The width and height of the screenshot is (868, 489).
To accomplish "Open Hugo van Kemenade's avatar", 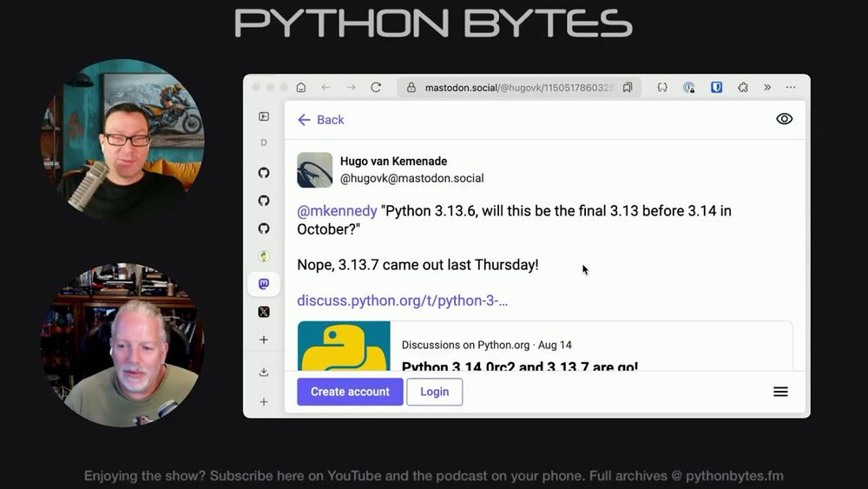I will pyautogui.click(x=314, y=170).
